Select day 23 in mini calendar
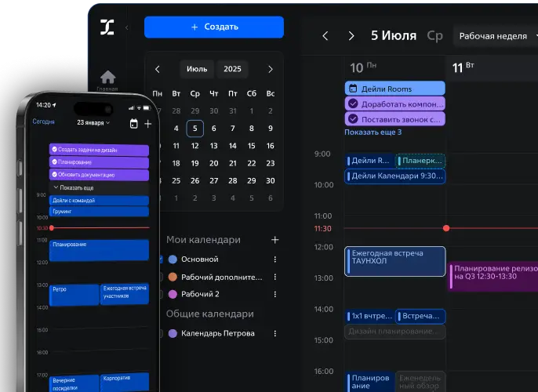The image size is (538, 392). (271, 163)
